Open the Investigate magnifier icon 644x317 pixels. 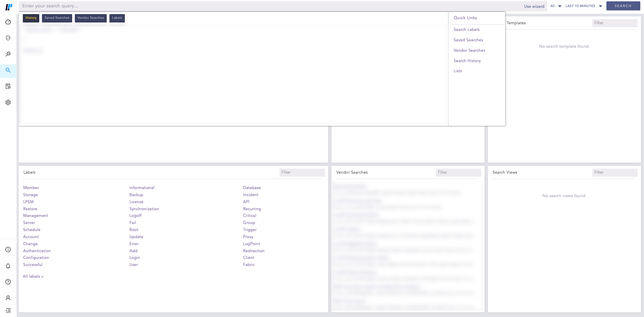(x=8, y=54)
